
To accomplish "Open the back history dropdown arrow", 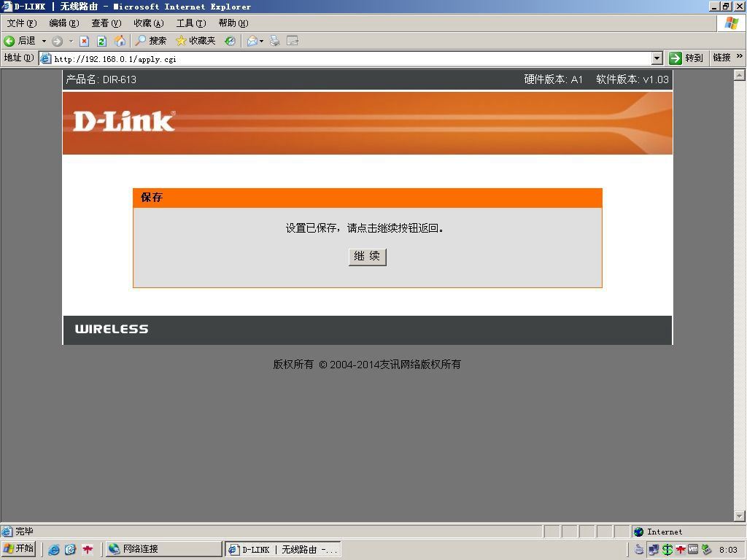I will pos(44,41).
